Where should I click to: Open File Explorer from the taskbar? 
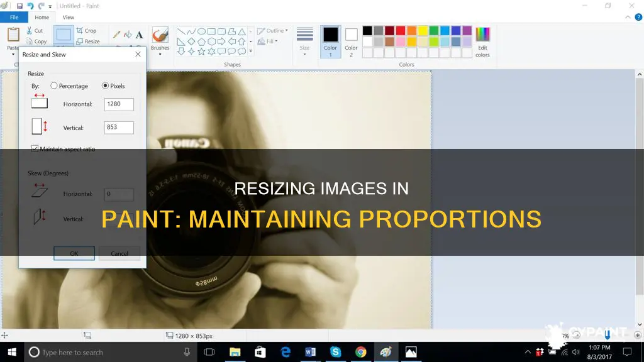[x=235, y=352]
